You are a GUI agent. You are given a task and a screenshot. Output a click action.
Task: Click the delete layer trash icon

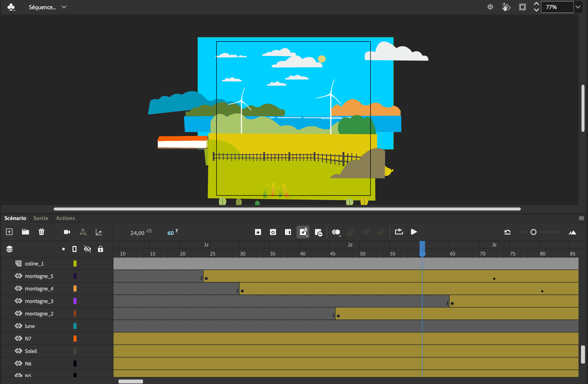point(41,232)
